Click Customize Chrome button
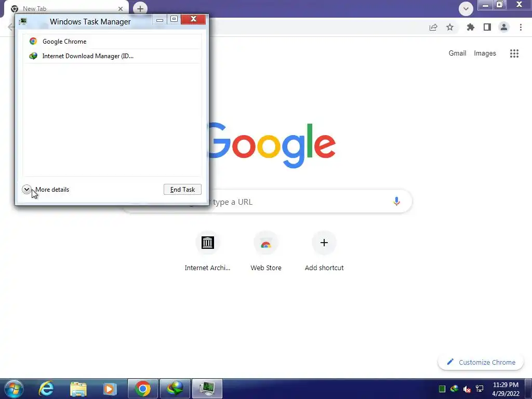Viewport: 532px width, 399px height. click(x=481, y=362)
